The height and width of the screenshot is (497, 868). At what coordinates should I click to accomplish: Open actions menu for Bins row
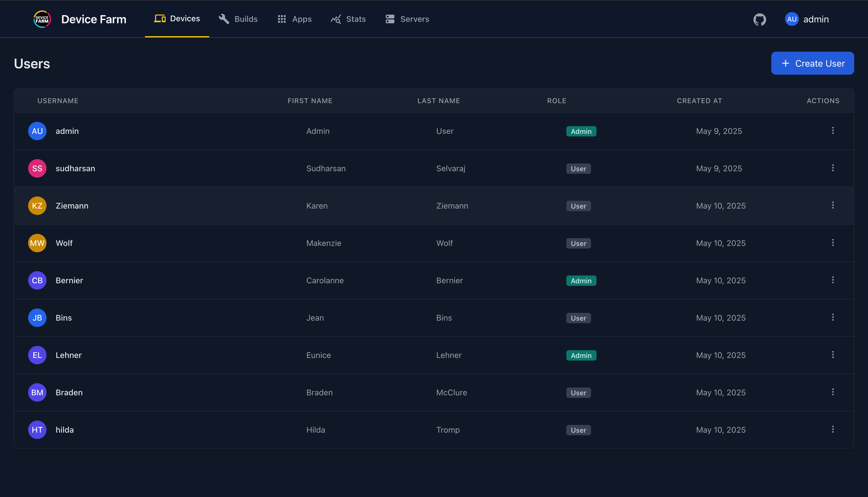tap(832, 317)
